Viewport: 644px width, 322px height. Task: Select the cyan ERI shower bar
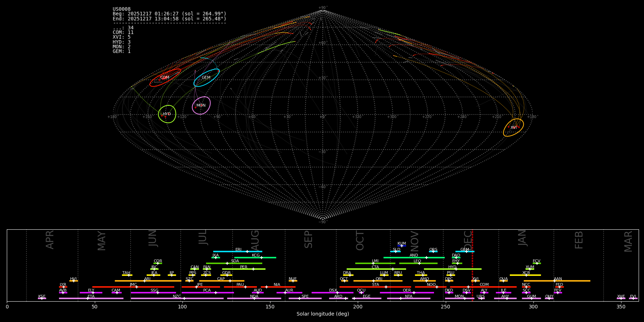click(238, 252)
